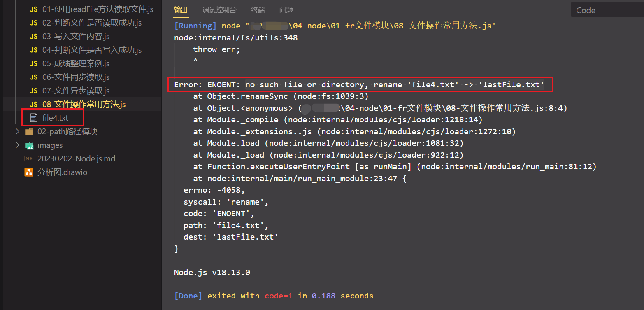Click the JS icon beside 07-文件异步读取.js

pos(34,91)
